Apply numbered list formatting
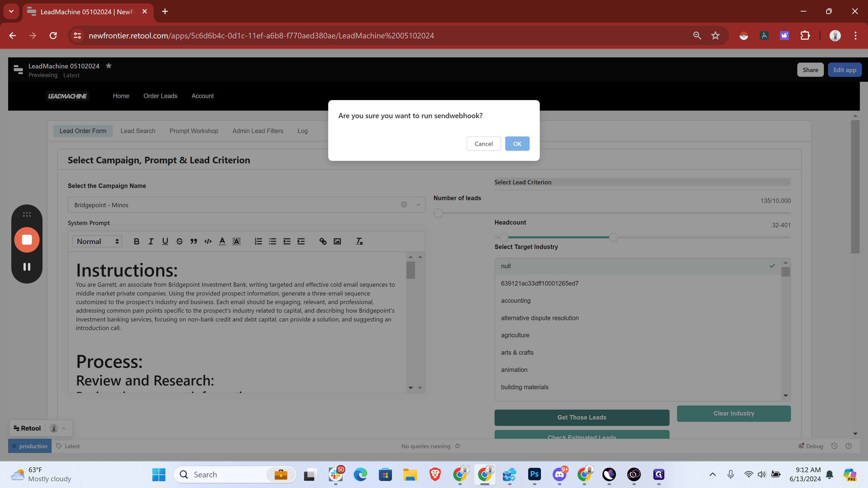 258,241
